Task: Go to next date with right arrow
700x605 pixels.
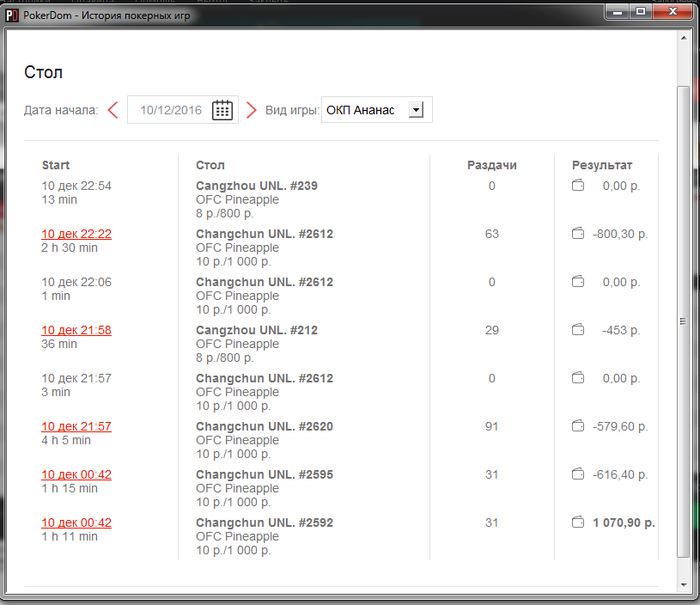Action: coord(251,110)
